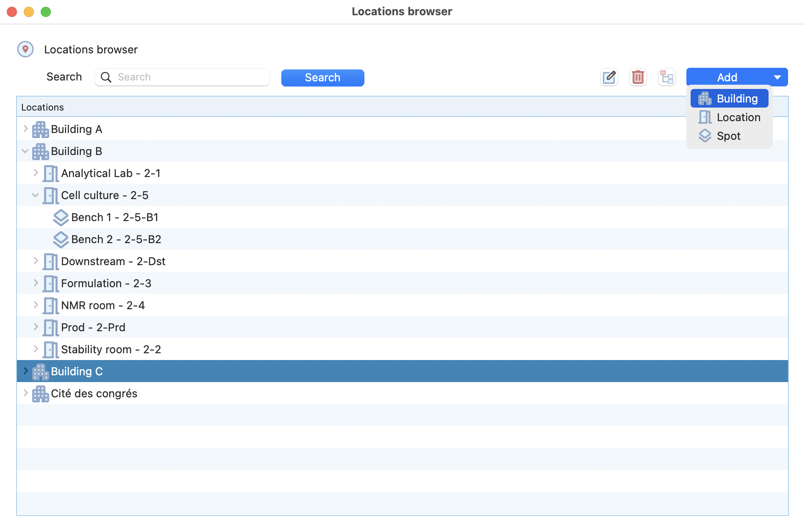Select Bench 1 - 2-5-B1 spot
Screen dimensions: 805x532
(x=402, y=217)
